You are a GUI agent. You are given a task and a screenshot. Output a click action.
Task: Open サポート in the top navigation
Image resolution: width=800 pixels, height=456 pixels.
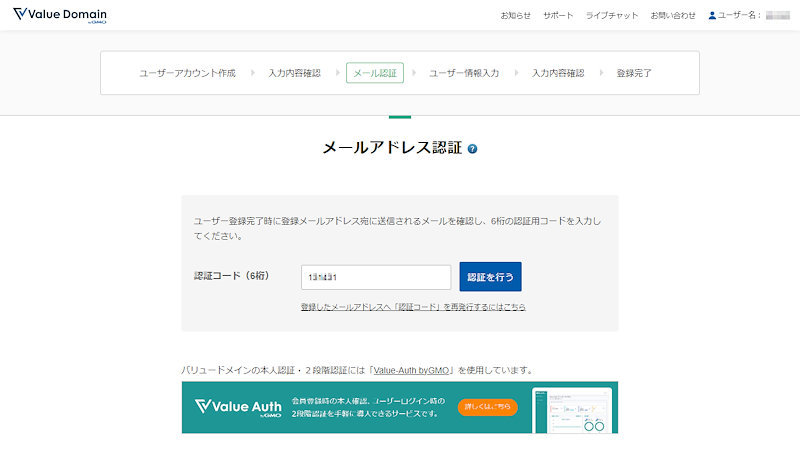558,16
